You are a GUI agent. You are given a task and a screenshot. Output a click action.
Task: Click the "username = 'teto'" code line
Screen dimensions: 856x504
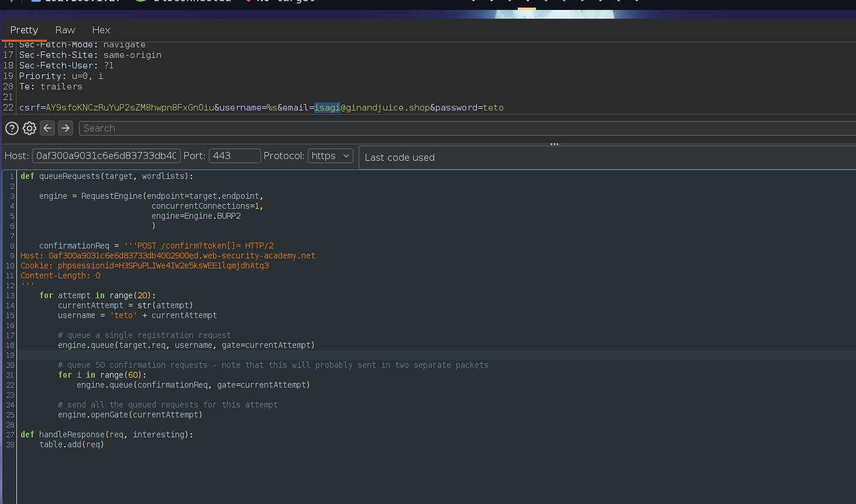137,315
